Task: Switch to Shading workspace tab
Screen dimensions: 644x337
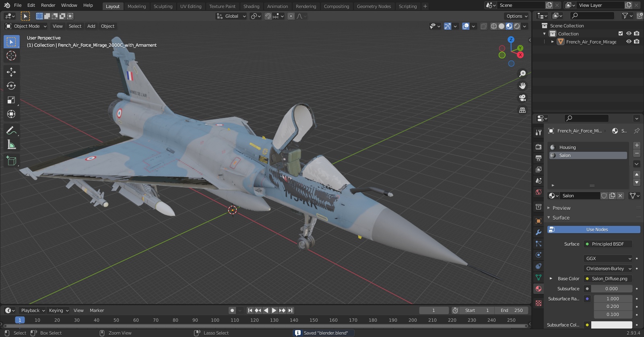Action: click(251, 6)
